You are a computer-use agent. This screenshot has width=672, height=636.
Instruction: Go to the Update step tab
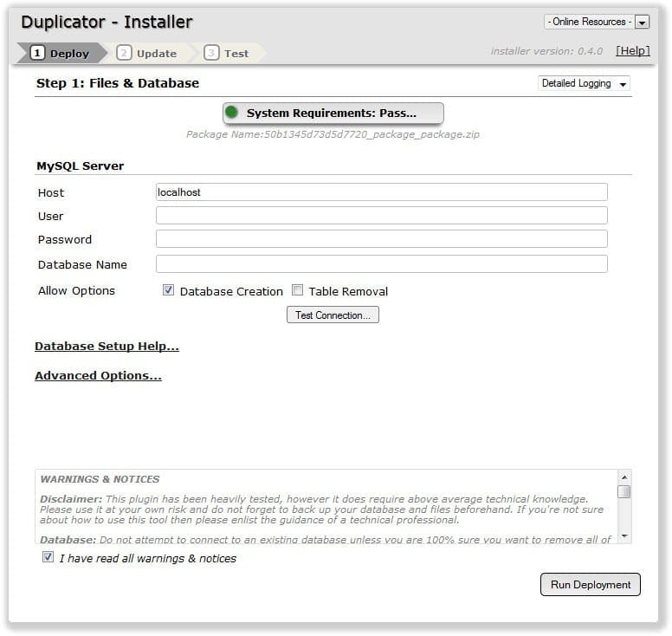click(147, 53)
